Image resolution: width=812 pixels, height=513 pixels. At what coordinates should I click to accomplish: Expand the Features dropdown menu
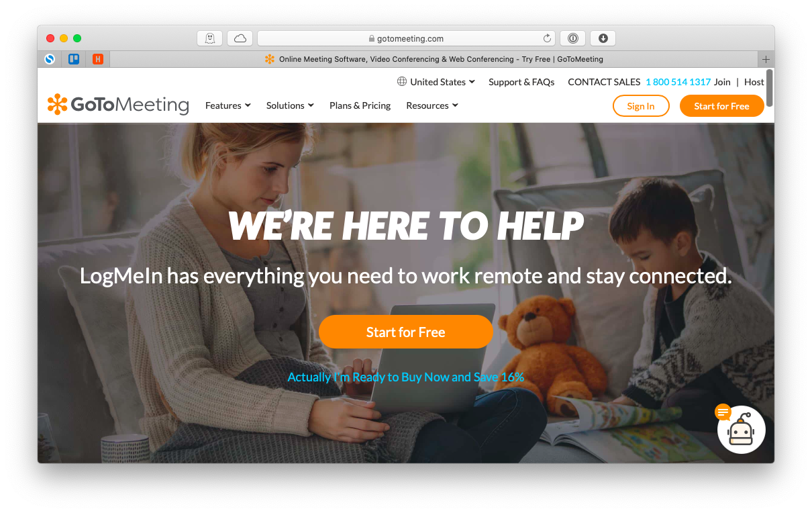pos(228,105)
